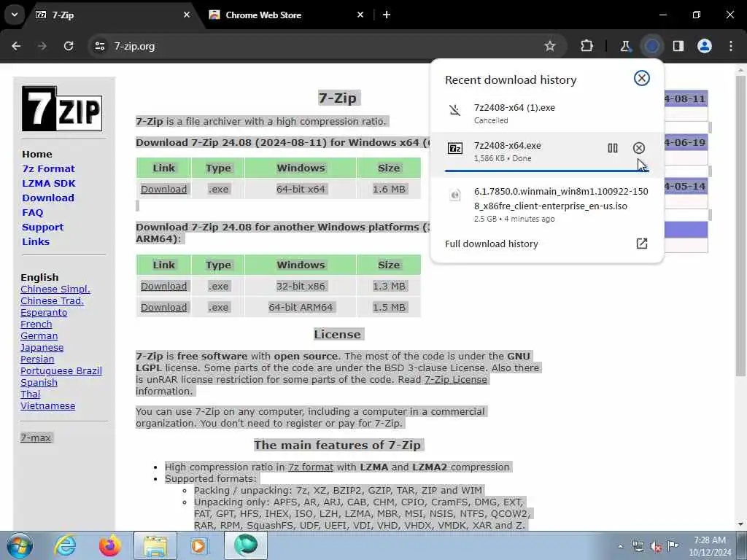Launch Firefox from taskbar
Image resolution: width=747 pixels, height=560 pixels.
click(x=109, y=545)
